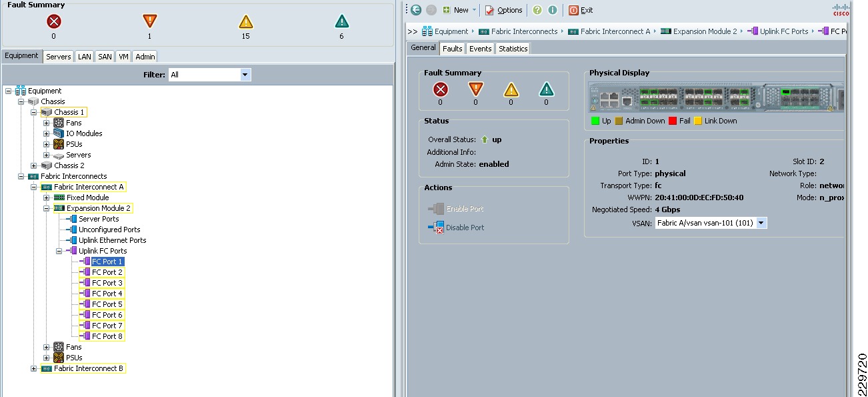The width and height of the screenshot is (868, 397).
Task: Click the blue info icon in toolbar
Action: tap(552, 10)
